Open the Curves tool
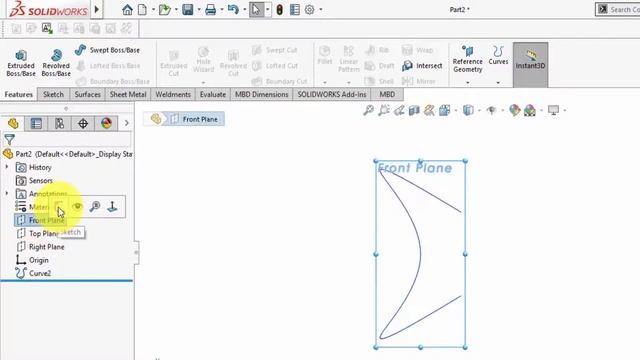The width and height of the screenshot is (640, 360). click(x=498, y=56)
